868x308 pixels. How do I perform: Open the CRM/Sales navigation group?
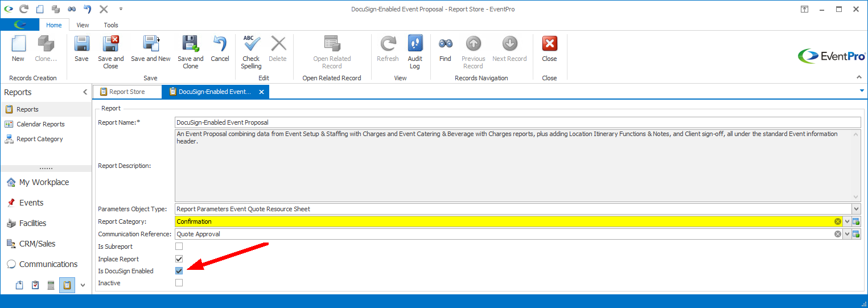[x=46, y=244]
